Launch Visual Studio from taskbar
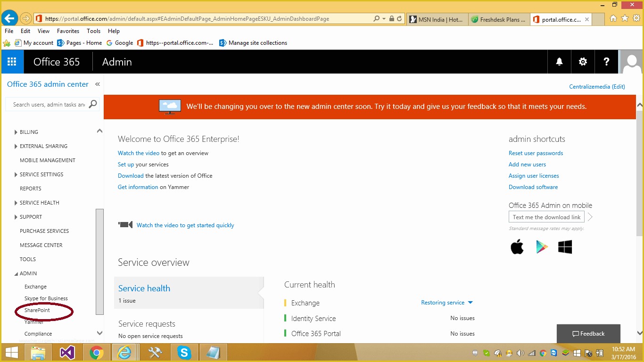644x362 pixels. pos(67,353)
